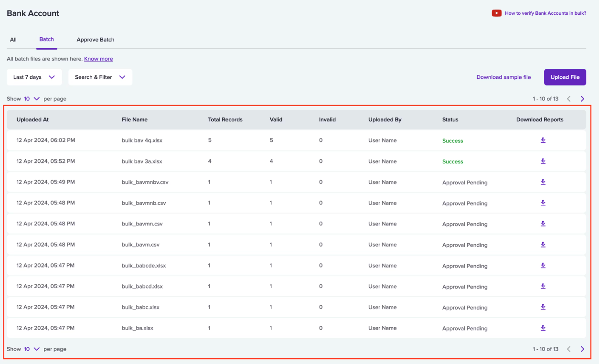
Task: Switch to the All tab
Action: click(x=13, y=40)
